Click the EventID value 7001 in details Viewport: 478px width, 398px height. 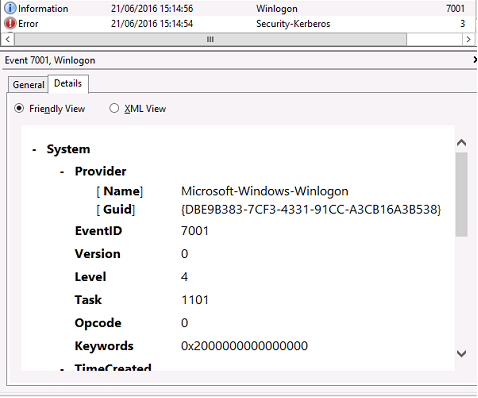pos(195,231)
